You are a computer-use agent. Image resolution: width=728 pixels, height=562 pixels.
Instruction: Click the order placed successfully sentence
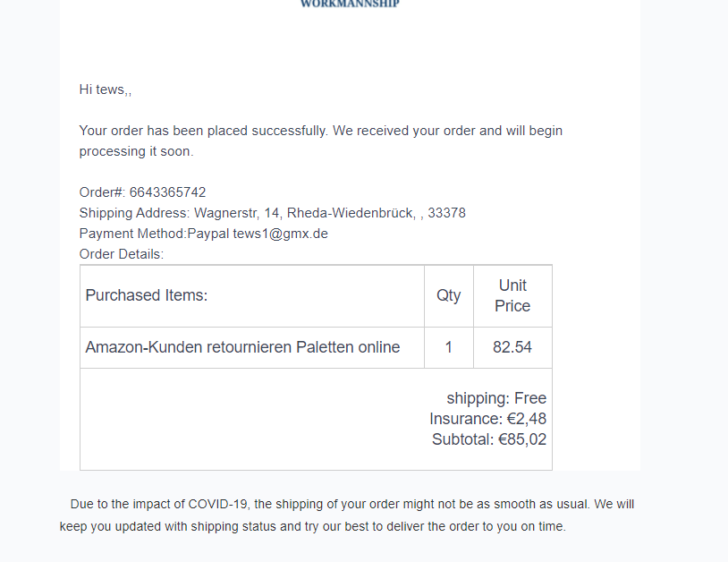click(x=320, y=131)
